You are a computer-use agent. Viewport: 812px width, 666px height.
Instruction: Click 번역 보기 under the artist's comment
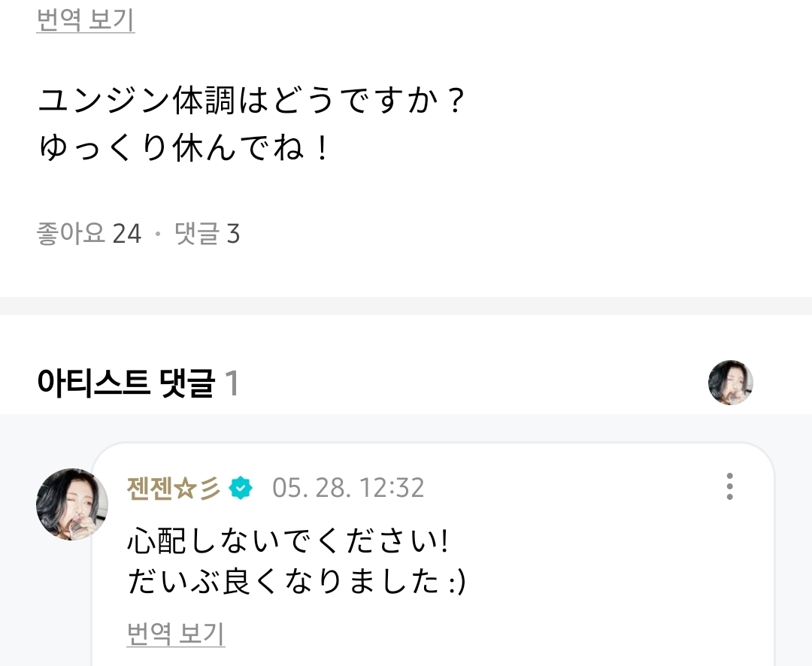176,634
